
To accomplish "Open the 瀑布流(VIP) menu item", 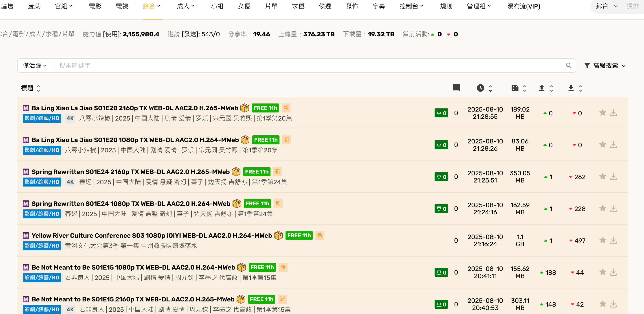I will point(523,6).
